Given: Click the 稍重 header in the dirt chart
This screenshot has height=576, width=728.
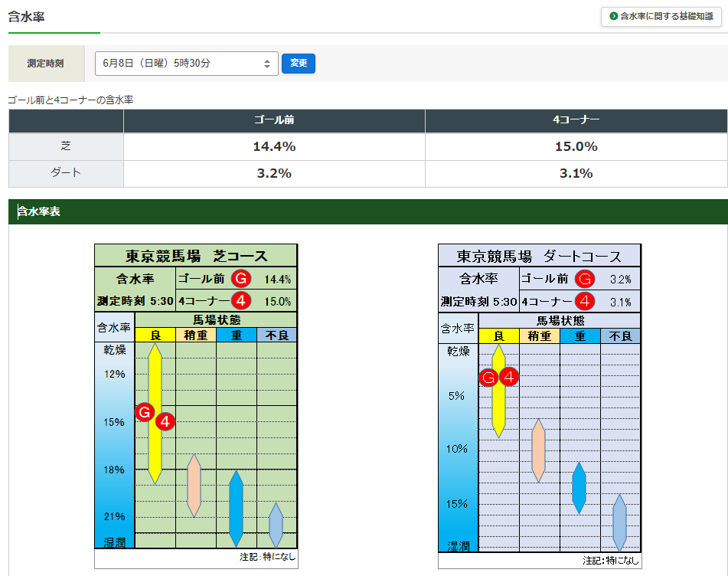Looking at the screenshot, I should pos(540,335).
